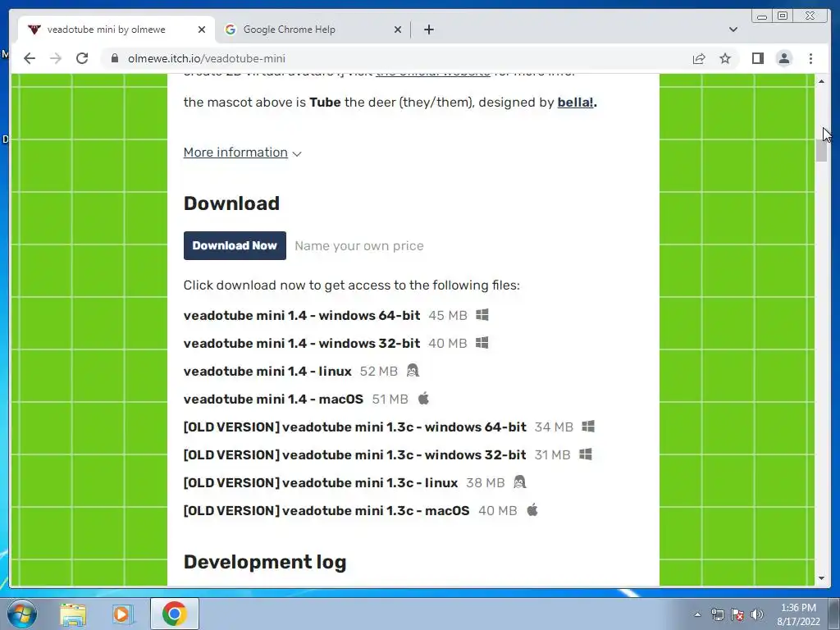
Task: Select old version 1.3c linux text
Action: pyautogui.click(x=321, y=482)
